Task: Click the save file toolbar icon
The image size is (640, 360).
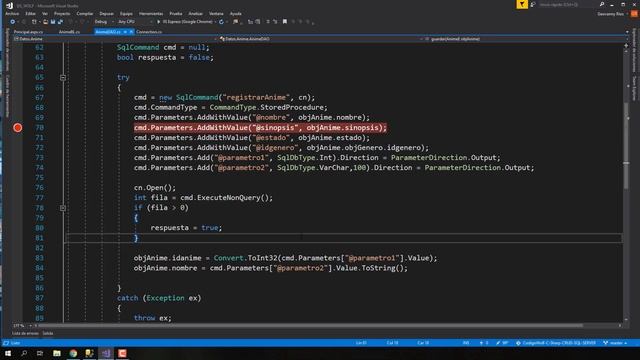Action: point(53,22)
